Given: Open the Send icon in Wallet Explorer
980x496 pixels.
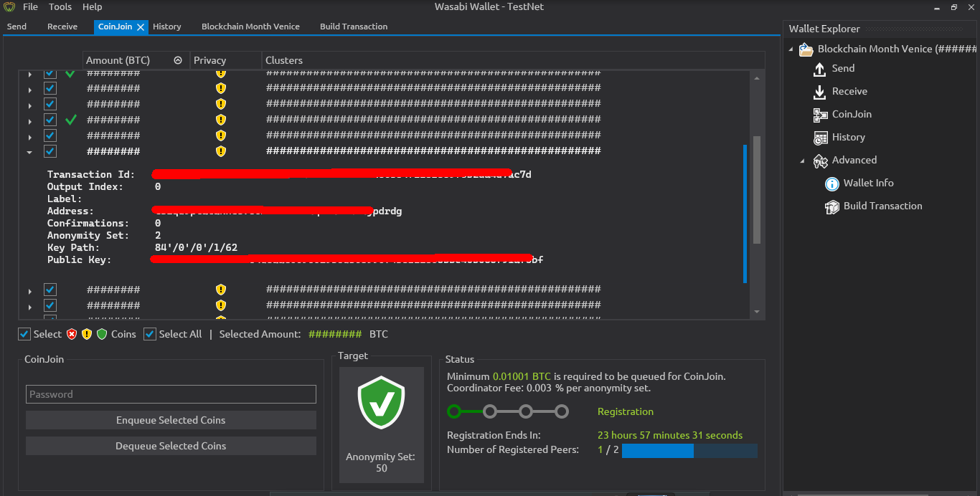Looking at the screenshot, I should coord(820,69).
